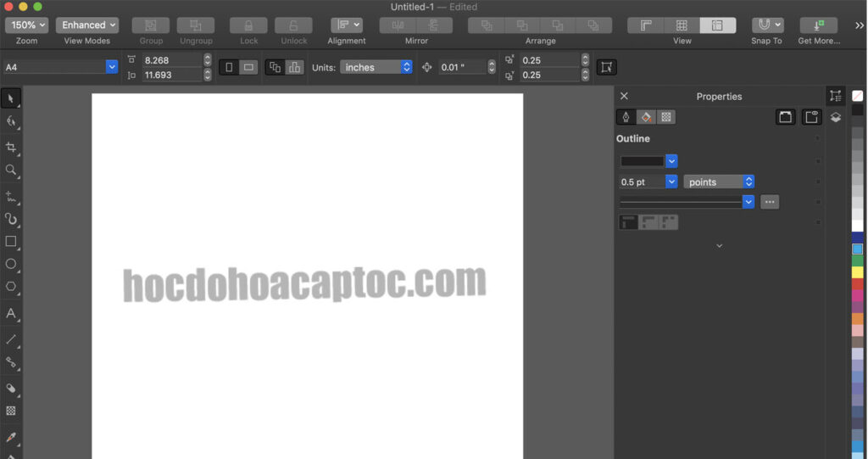Image resolution: width=868 pixels, height=459 pixels.
Task: Expand the outline width 0.5 pt dropdown
Action: [x=671, y=182]
